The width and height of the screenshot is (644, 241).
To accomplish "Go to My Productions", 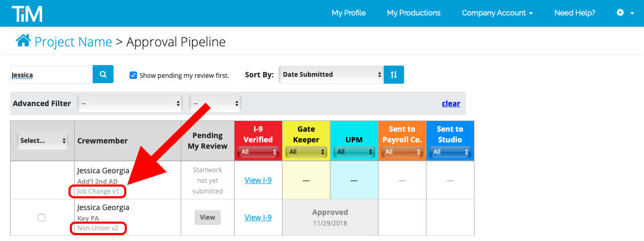I will (414, 13).
